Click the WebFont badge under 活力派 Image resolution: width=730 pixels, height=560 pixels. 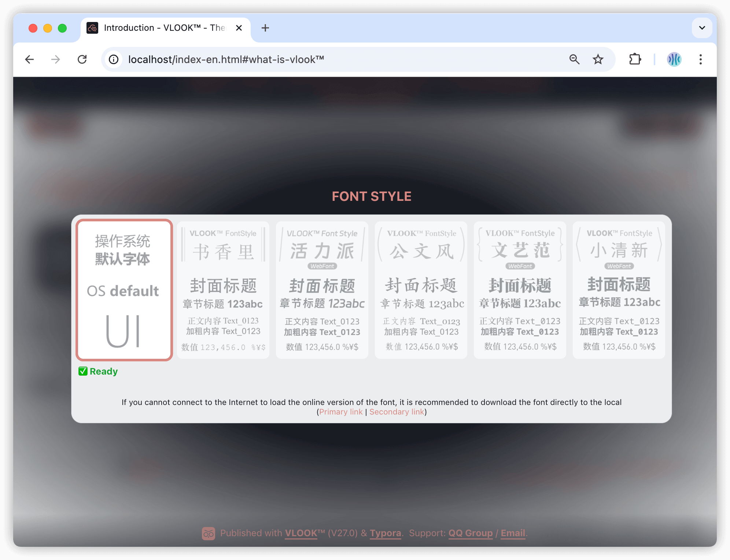tap(322, 266)
